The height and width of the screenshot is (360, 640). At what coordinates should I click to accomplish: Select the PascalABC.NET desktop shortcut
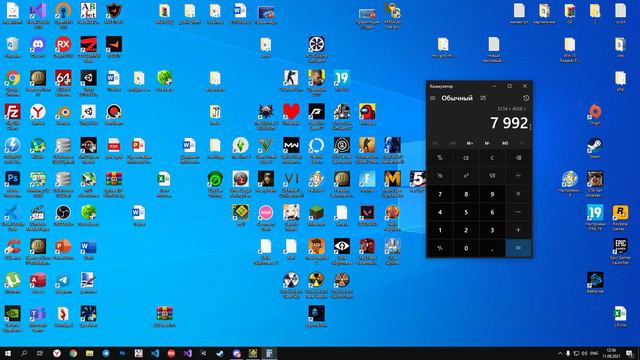pos(89,13)
